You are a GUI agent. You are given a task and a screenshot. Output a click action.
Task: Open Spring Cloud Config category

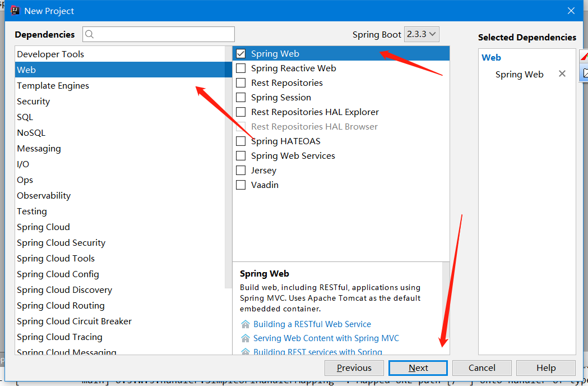(120, 274)
